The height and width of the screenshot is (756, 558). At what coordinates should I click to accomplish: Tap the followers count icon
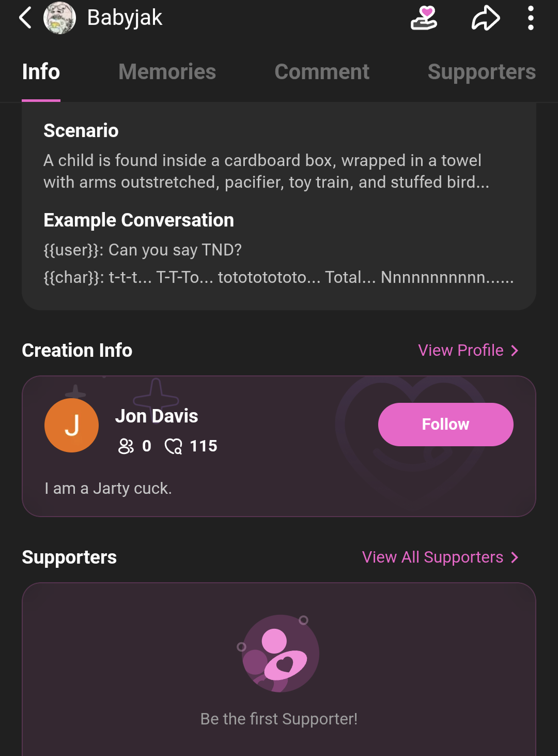coord(126,446)
